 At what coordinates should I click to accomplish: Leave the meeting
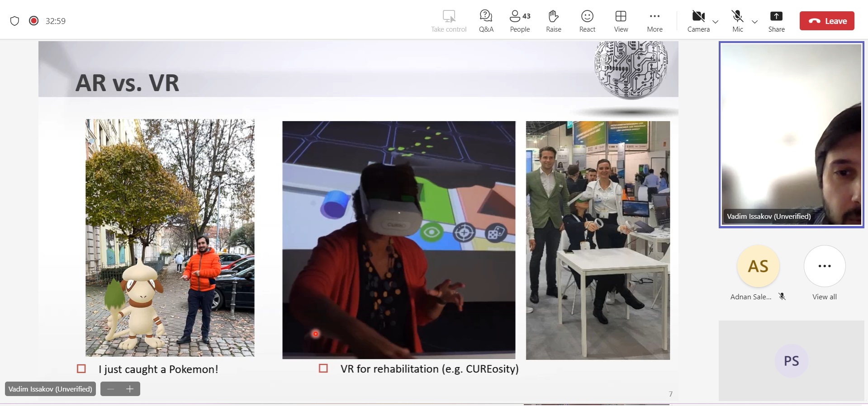pyautogui.click(x=827, y=21)
